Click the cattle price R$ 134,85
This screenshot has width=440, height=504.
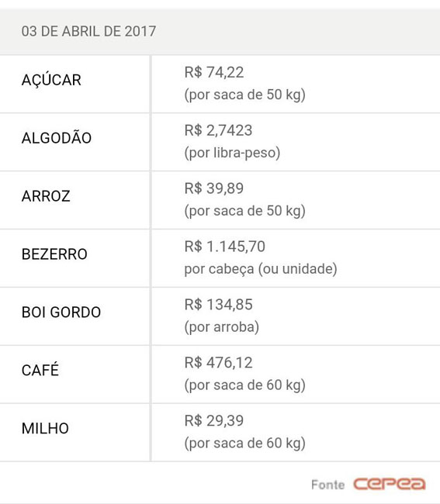218,305
